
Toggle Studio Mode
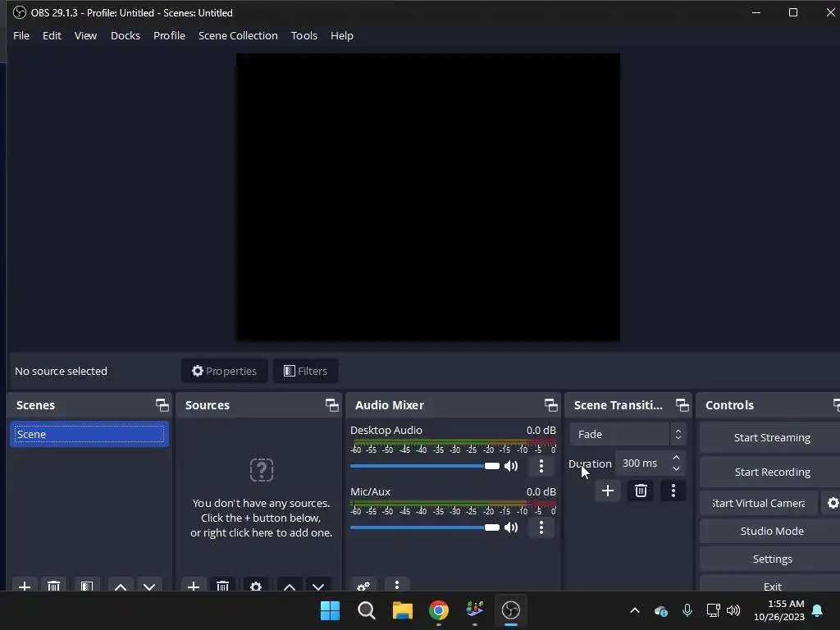coord(771,531)
